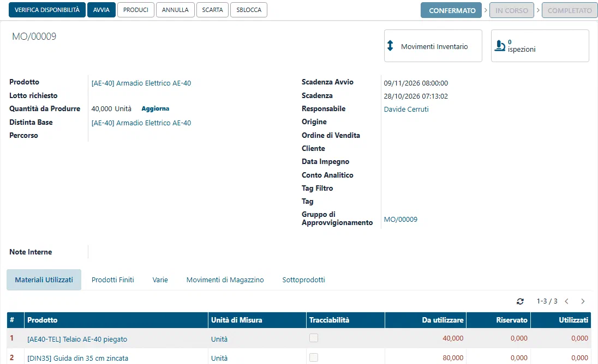This screenshot has height=364, width=598.
Task: Open the Prodotto link Armadio Elettrico AE-40
Action: (141, 83)
